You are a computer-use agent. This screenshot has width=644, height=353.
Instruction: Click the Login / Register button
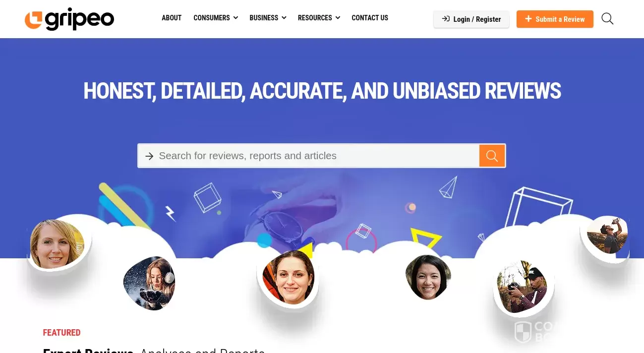click(x=471, y=19)
